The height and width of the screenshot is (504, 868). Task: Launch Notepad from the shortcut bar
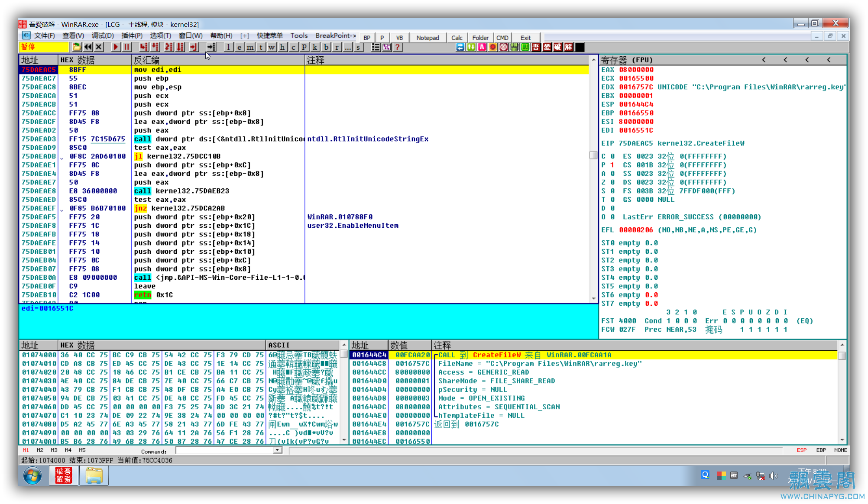point(428,38)
